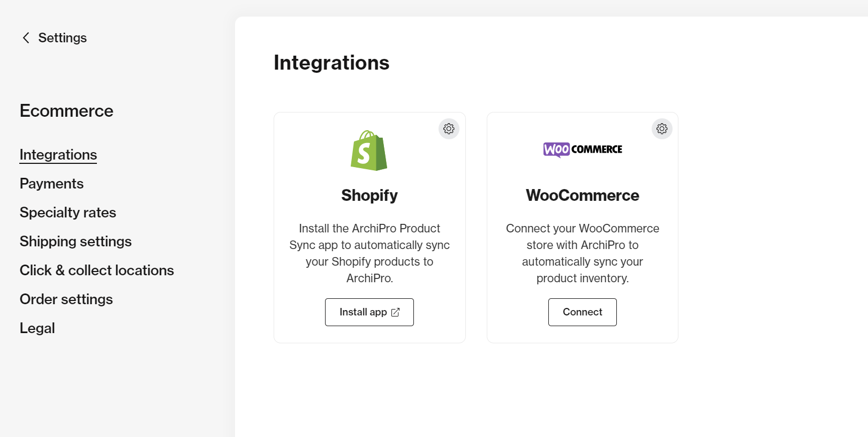Click the WooCommerce card title

point(583,195)
